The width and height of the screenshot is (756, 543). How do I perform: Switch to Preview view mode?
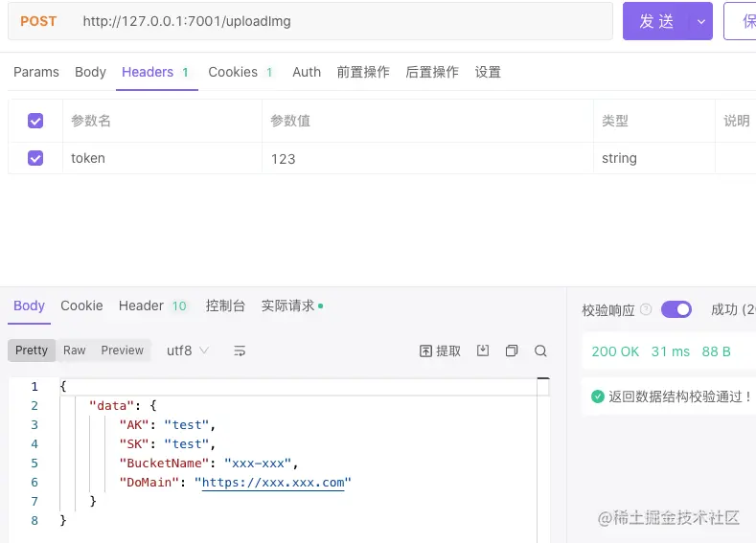click(x=122, y=351)
